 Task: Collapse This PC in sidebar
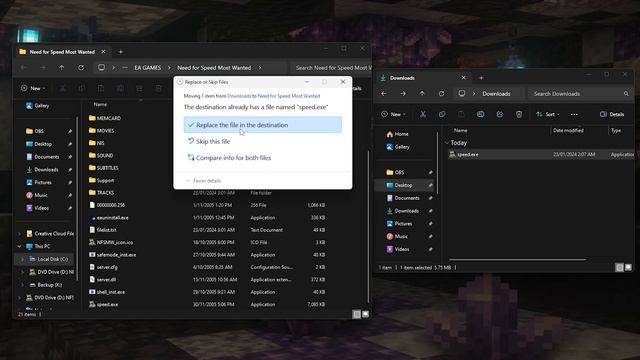click(19, 246)
